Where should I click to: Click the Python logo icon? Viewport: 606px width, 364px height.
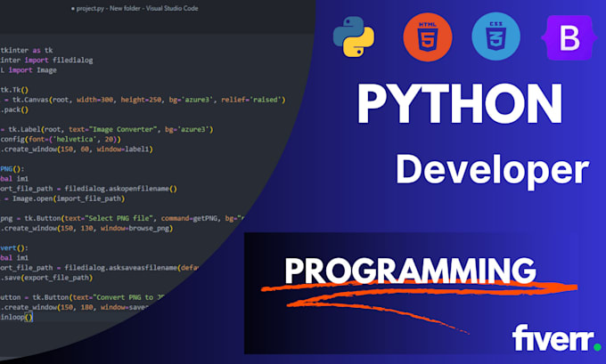pos(354,36)
